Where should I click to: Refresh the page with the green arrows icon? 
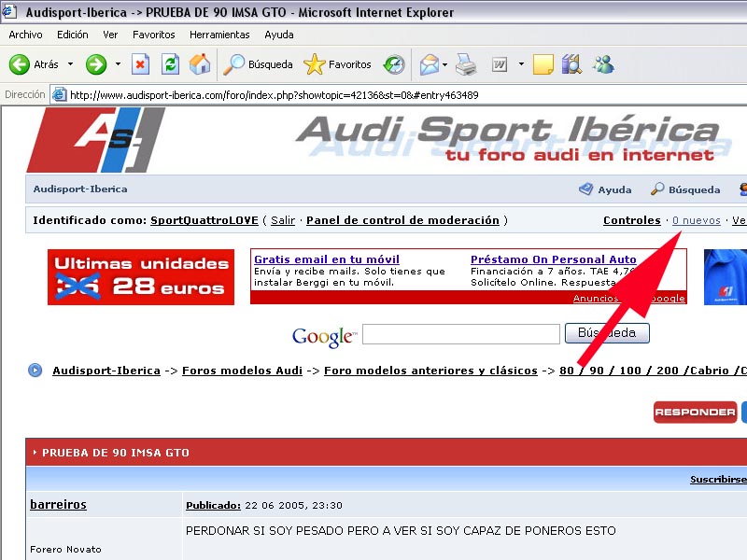coord(170,64)
